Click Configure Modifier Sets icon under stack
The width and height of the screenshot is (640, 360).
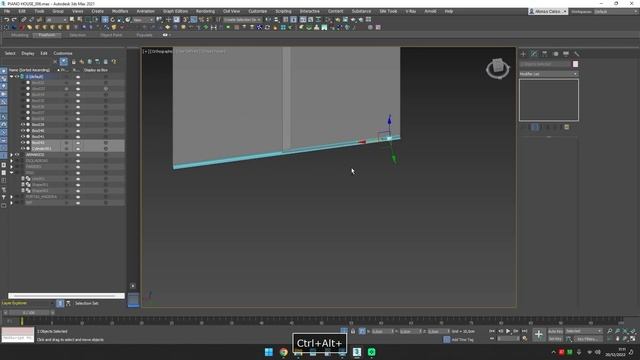pyautogui.click(x=567, y=127)
